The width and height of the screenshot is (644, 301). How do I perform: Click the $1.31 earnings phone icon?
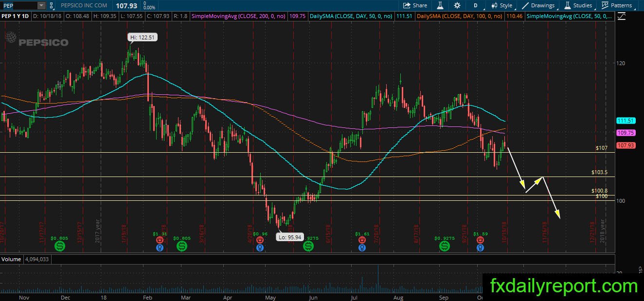[160, 240]
